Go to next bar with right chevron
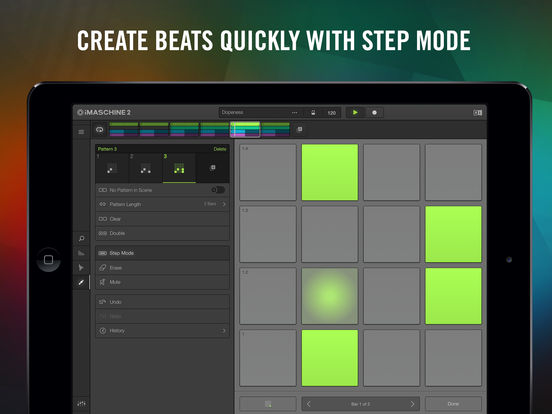Screen dimensions: 552x414 [412, 404]
